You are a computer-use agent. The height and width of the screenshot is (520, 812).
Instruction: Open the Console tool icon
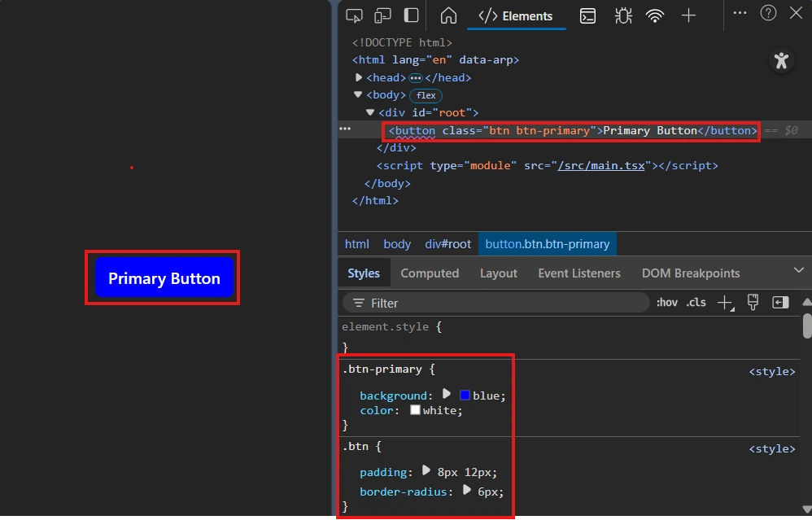587,16
